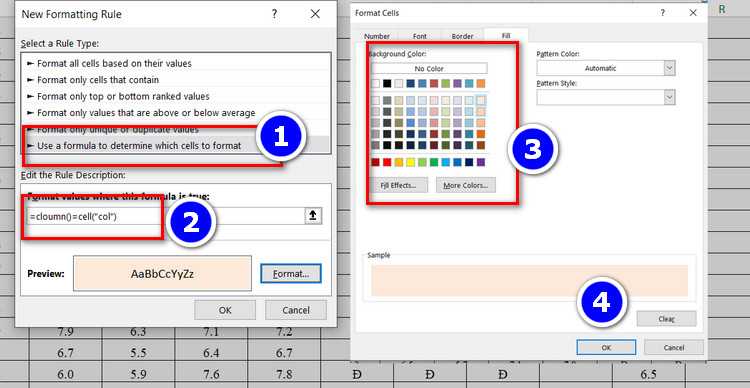Select spreadsheet cell with value 7.1
Viewport: 750px width, 388px height.
tap(211, 333)
